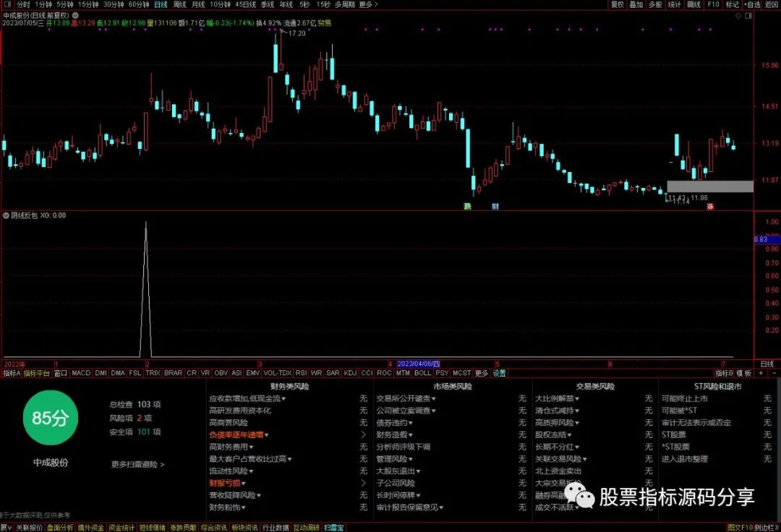Click the gear icon next to 中成股份 title
Screen dimensions: 781x532
coord(75,15)
